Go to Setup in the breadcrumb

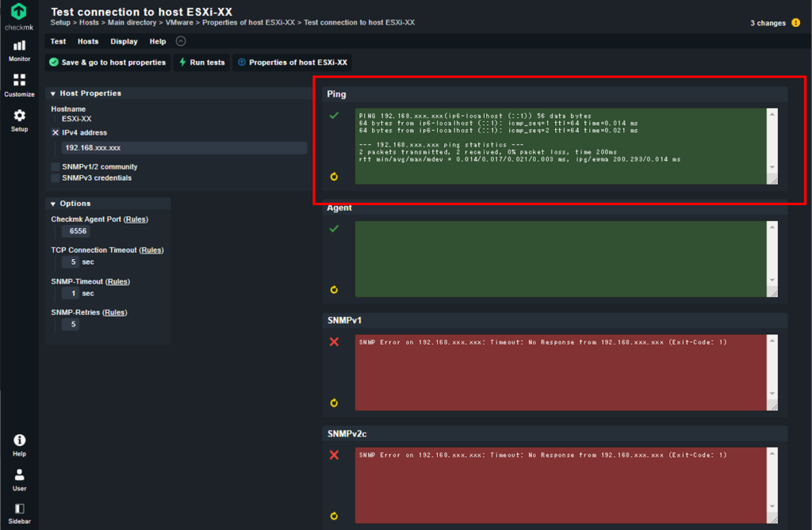coord(60,22)
